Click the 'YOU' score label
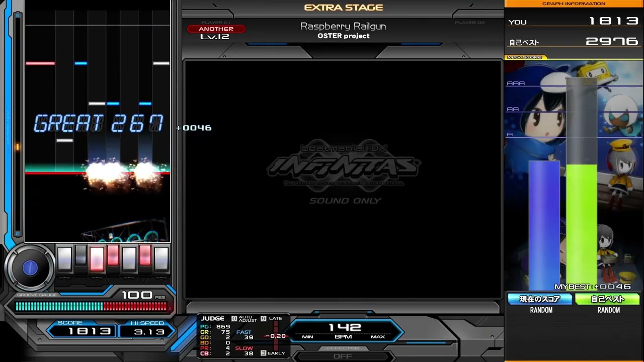The width and height of the screenshot is (644, 362). pos(518,22)
